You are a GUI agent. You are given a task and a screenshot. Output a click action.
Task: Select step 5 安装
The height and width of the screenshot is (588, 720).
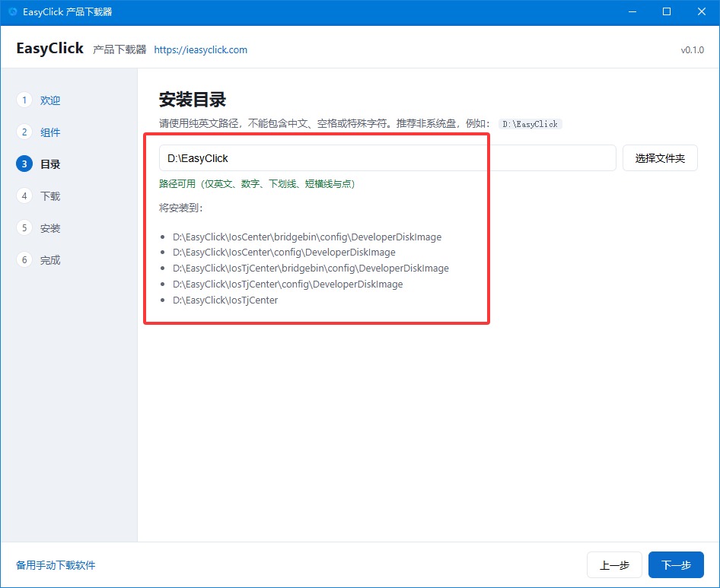(39, 228)
